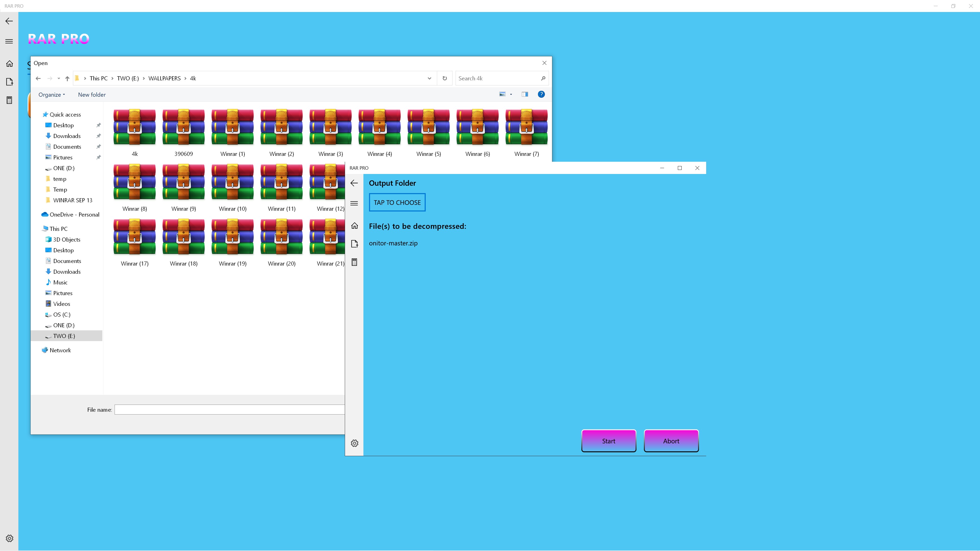980x551 pixels.
Task: Expand the breadcrumb path dropdown in Open dialog
Action: click(x=429, y=78)
